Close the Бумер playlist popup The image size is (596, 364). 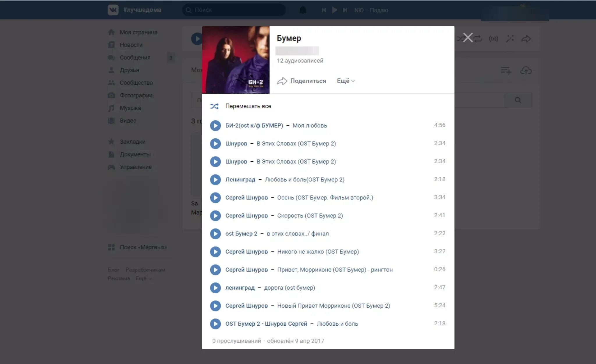point(468,38)
